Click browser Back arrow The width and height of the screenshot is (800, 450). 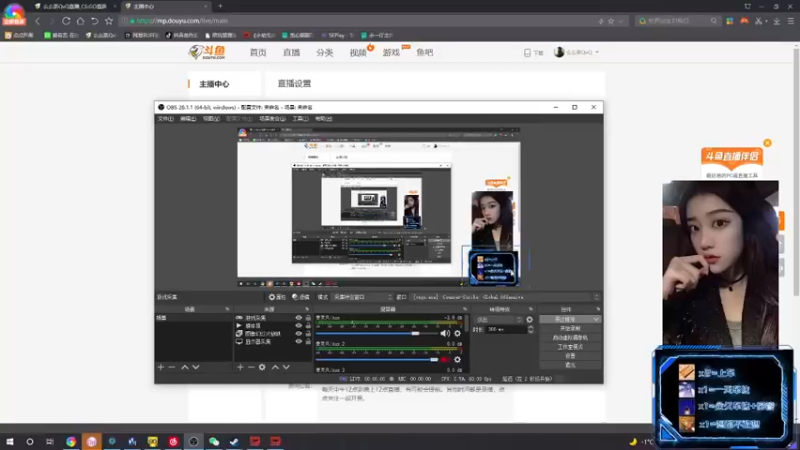[38, 21]
